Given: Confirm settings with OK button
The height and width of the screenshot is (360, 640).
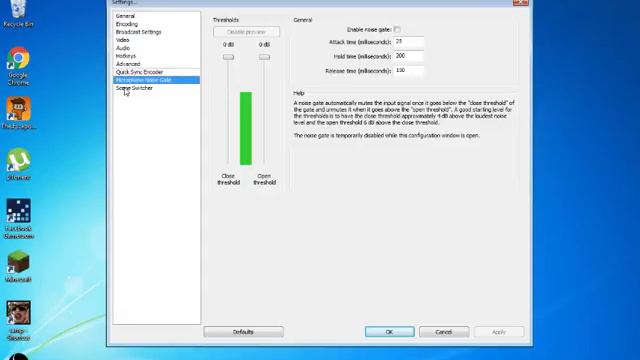Looking at the screenshot, I should [389, 332].
